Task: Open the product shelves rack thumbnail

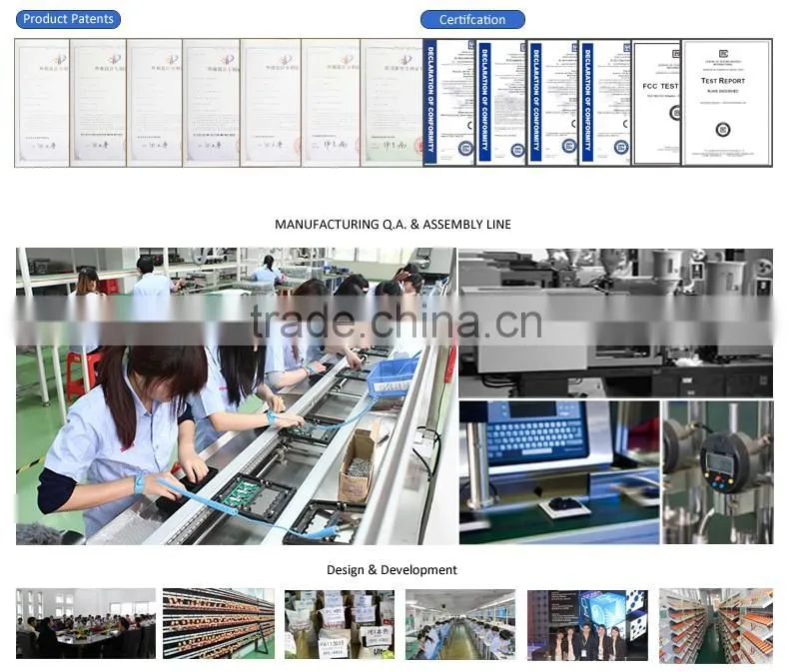Action: point(219,624)
